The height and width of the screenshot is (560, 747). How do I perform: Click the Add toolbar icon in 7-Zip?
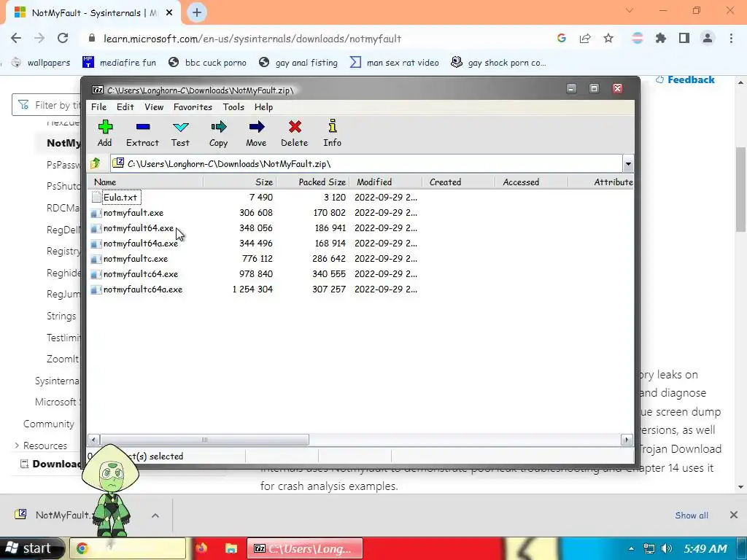[x=105, y=133]
